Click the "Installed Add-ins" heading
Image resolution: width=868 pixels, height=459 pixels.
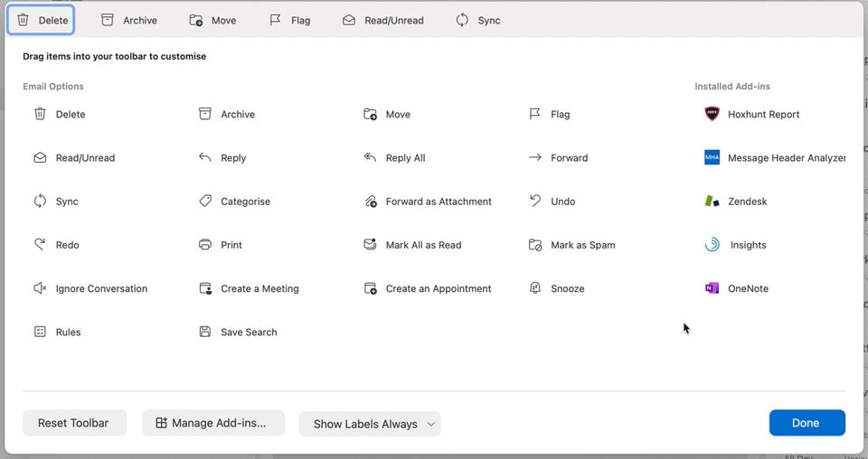pos(732,86)
